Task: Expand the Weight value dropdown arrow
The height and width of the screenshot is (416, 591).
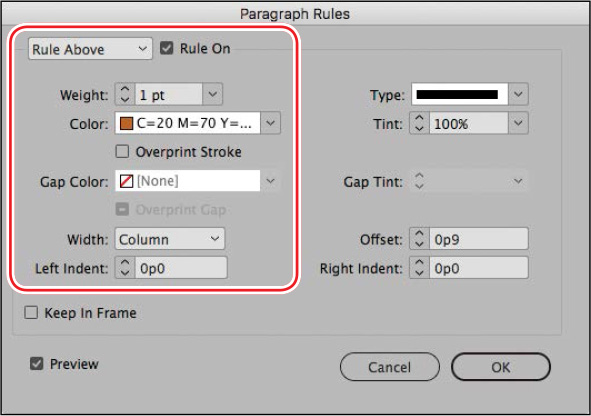Action: click(213, 94)
